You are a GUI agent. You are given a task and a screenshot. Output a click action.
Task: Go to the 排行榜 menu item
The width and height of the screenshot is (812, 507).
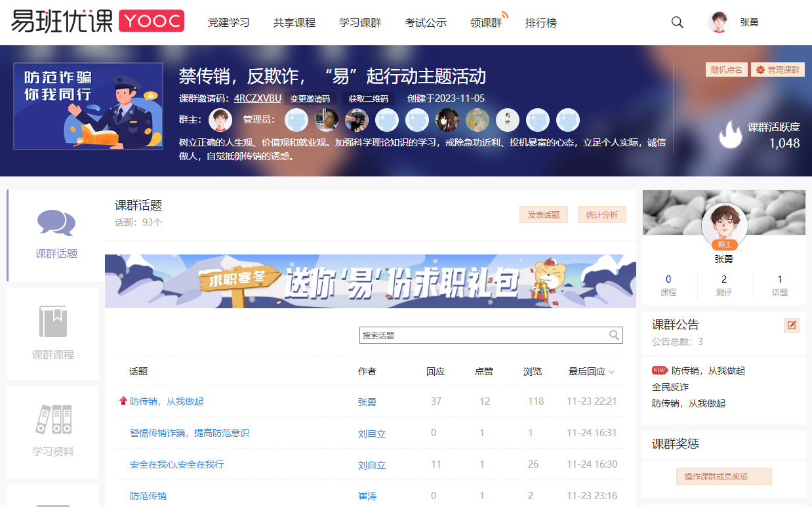[541, 23]
